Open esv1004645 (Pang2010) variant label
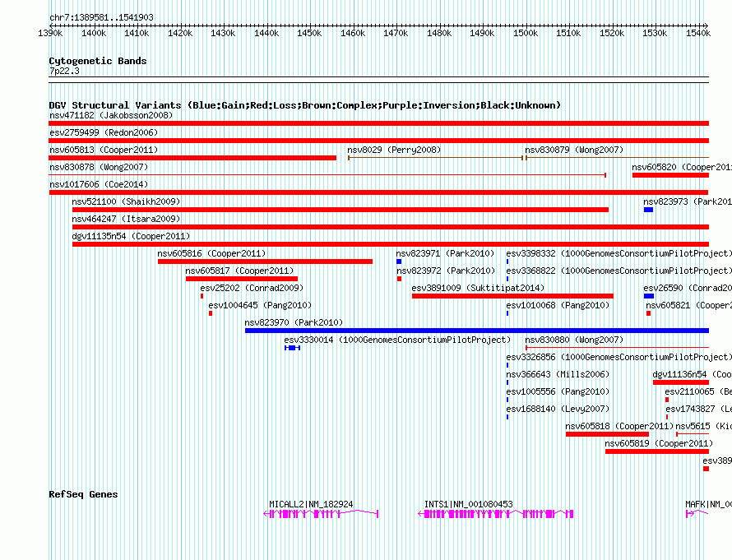The height and width of the screenshot is (560, 732). pos(260,305)
